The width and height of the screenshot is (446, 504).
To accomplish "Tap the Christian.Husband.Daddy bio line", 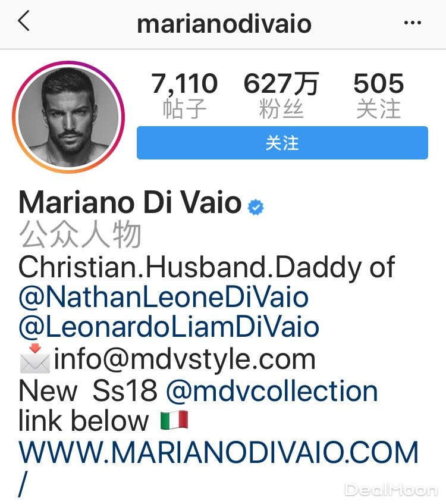I will coord(206,267).
